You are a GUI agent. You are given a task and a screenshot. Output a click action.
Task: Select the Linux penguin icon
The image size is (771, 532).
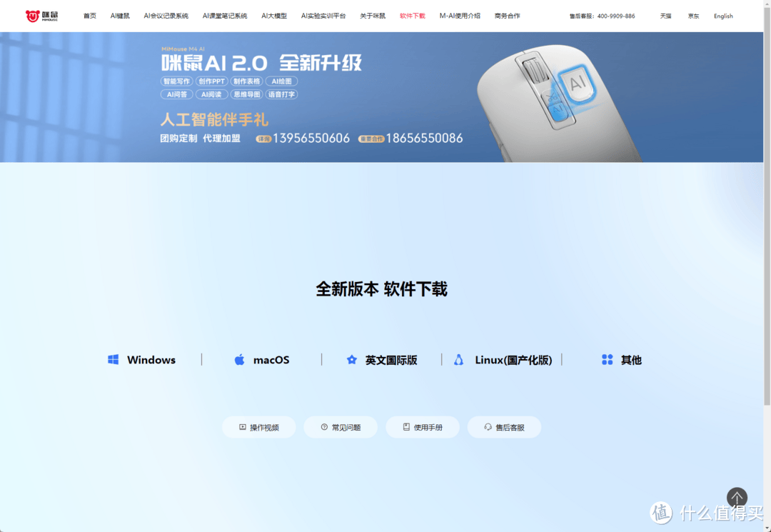click(458, 360)
